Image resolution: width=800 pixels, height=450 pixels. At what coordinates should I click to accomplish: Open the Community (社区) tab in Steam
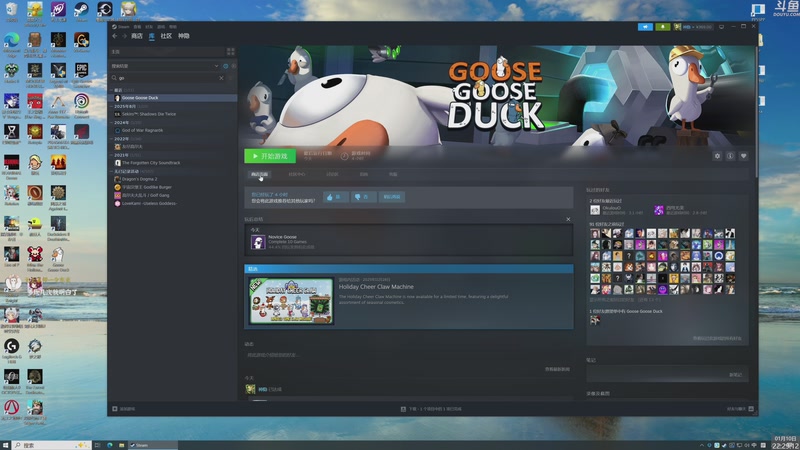166,36
